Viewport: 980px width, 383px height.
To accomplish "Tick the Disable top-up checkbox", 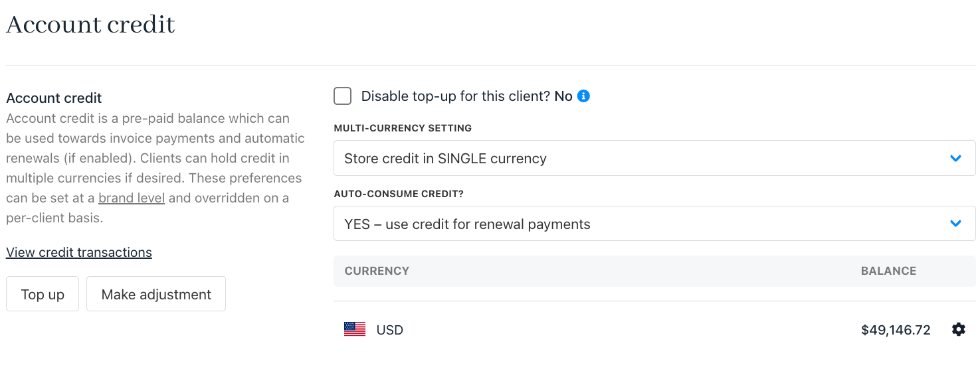I will click(343, 96).
